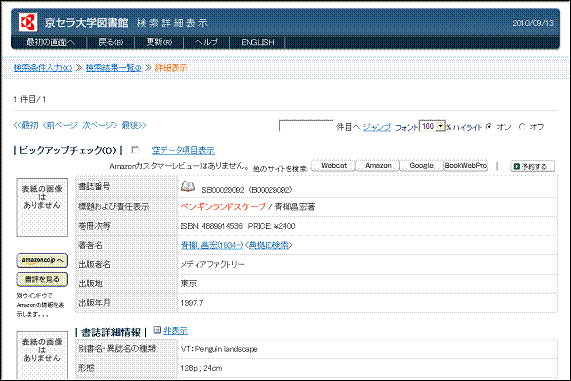Click the 次ページ> pagination link
The width and height of the screenshot is (571, 381).
click(99, 125)
